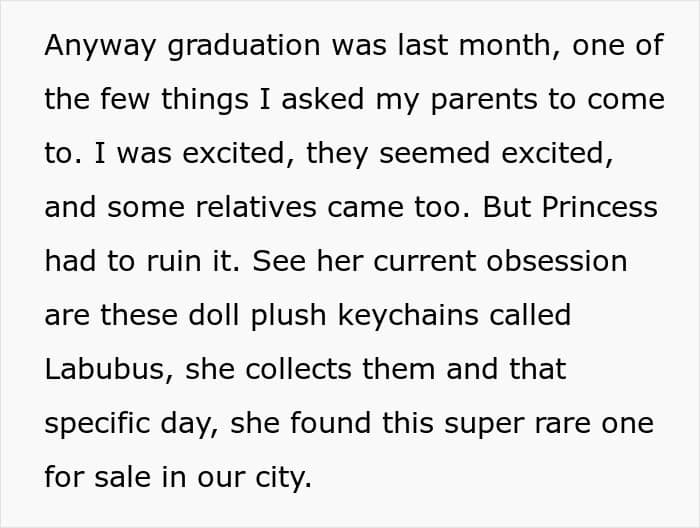Screen dimensions: 700x528
Task: Click the word "seemed" in third line
Action: pos(434,154)
